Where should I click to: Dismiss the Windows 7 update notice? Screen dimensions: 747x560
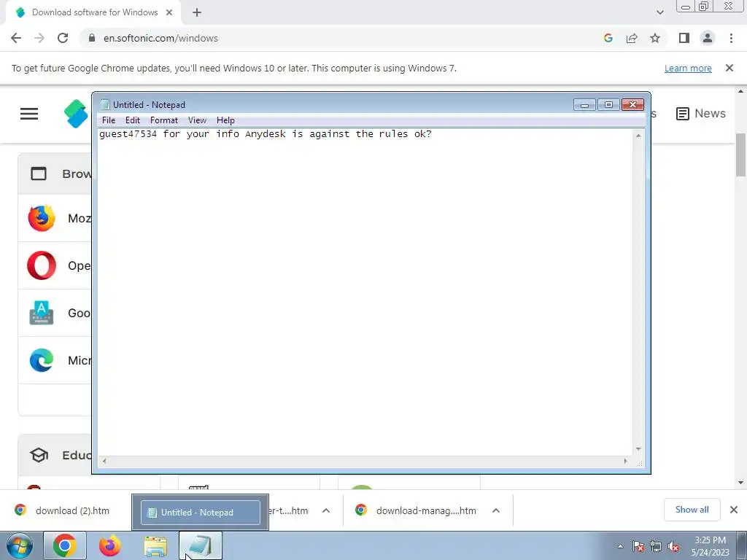(729, 68)
